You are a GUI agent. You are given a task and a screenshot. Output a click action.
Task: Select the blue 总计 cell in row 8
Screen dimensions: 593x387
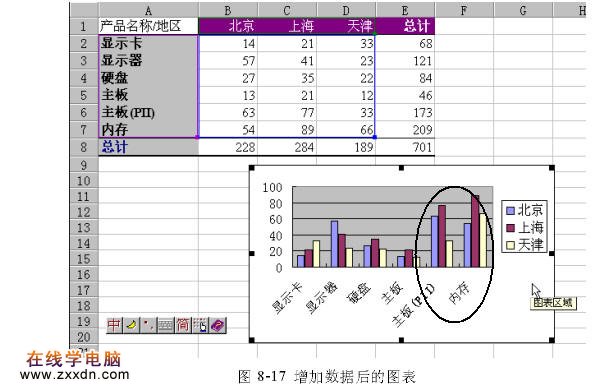pyautogui.click(x=148, y=147)
